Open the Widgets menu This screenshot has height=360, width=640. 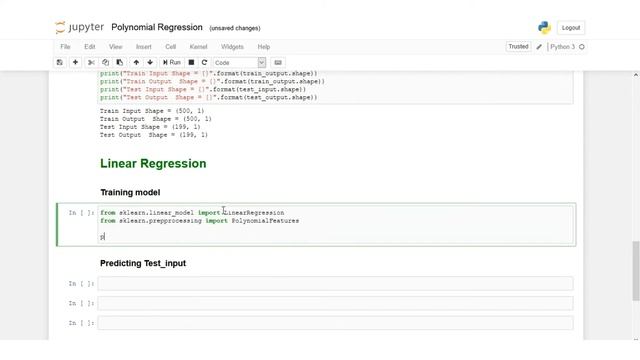[x=232, y=47]
